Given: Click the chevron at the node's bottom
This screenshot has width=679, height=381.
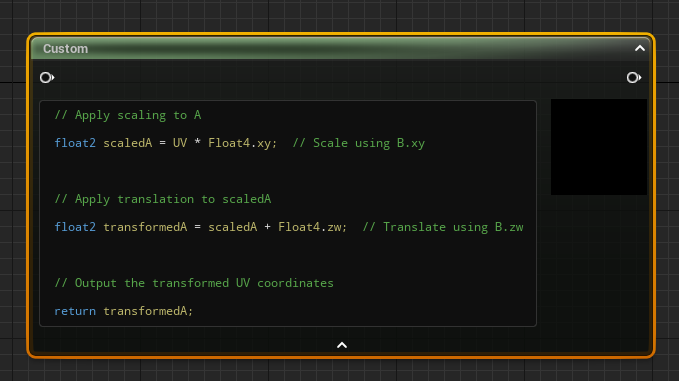Looking at the screenshot, I should 342,345.
